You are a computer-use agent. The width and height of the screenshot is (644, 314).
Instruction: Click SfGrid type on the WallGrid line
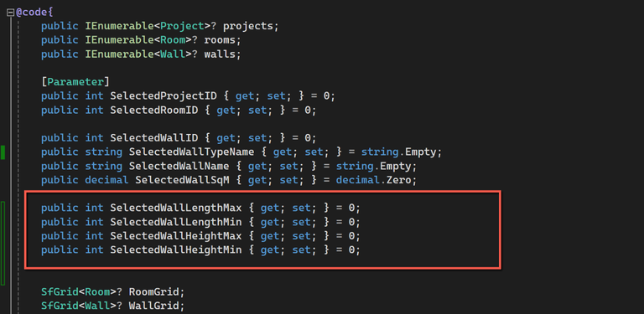pyautogui.click(x=60, y=306)
